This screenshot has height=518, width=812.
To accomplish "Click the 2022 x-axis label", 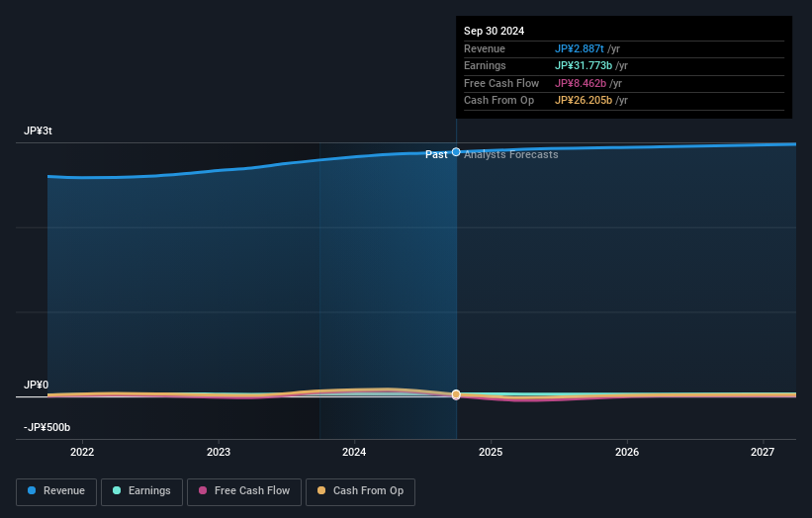I will (x=82, y=452).
